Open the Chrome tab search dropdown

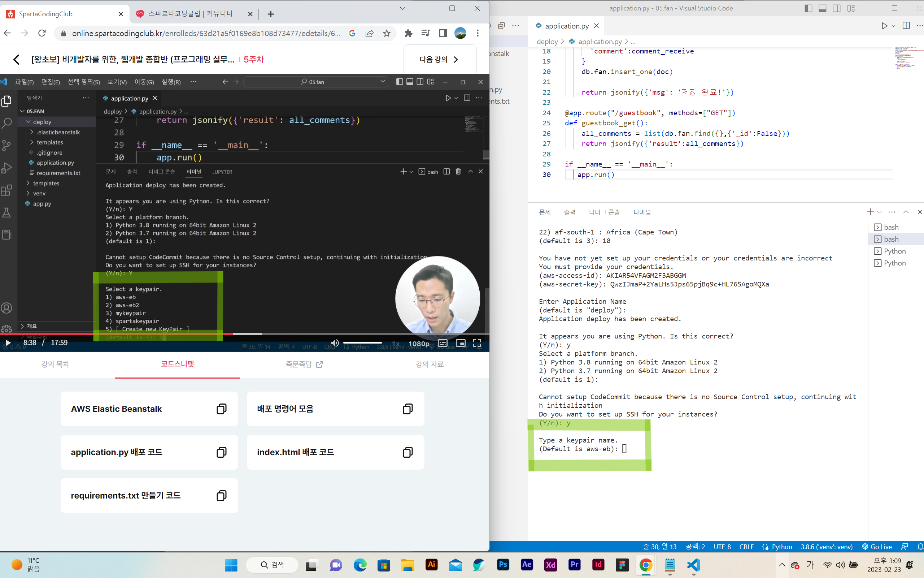point(402,8)
